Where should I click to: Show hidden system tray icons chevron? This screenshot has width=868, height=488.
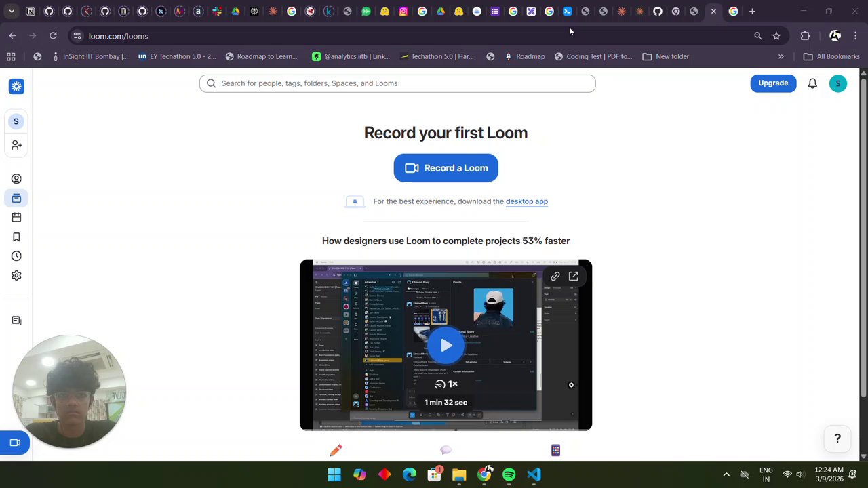(x=726, y=474)
